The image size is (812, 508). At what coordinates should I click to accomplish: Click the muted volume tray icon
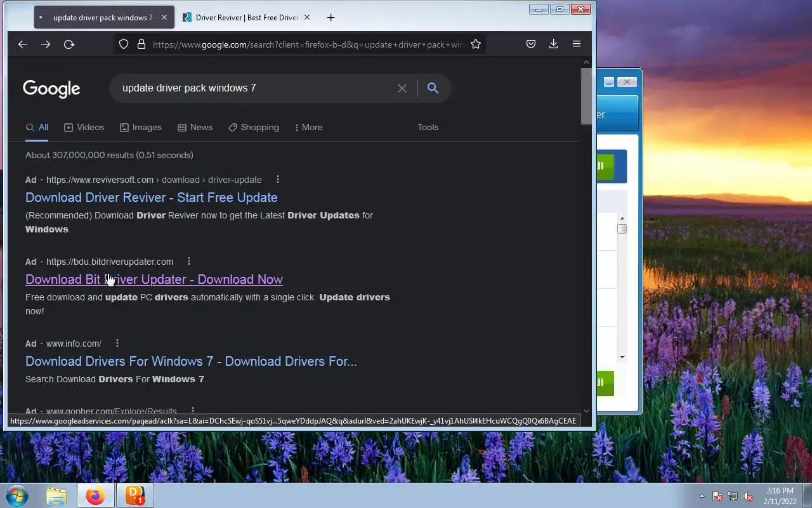pos(748,496)
